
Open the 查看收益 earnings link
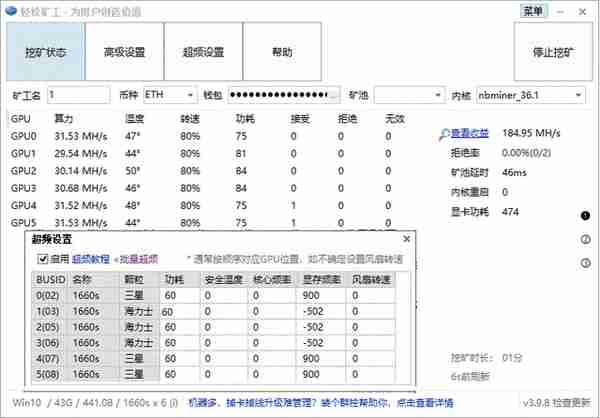point(470,134)
